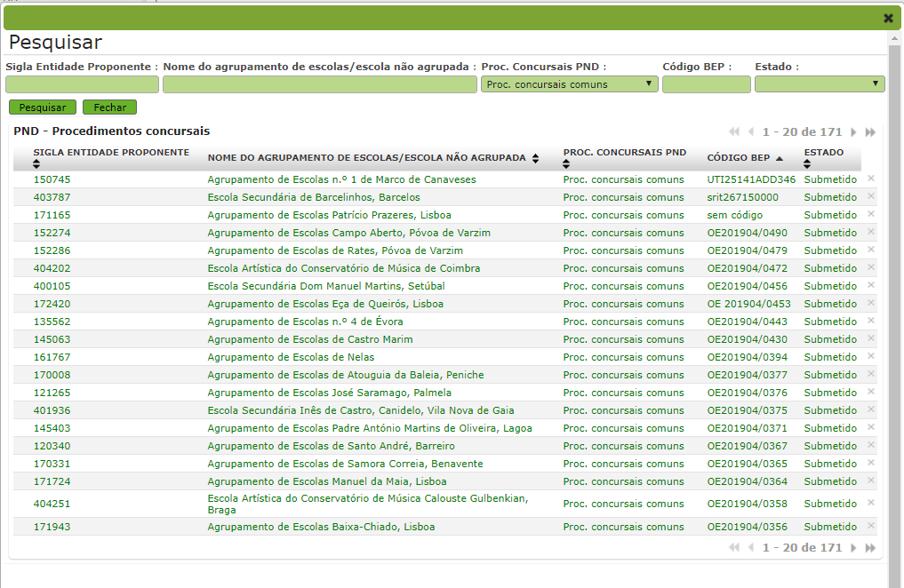Sort results by Código BEP descending

[779, 158]
